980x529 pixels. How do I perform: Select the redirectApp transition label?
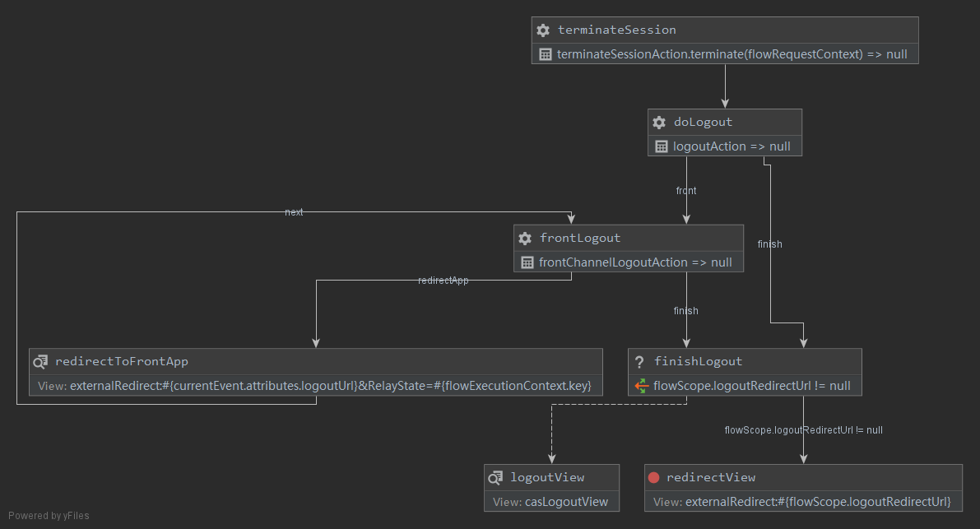tap(443, 280)
